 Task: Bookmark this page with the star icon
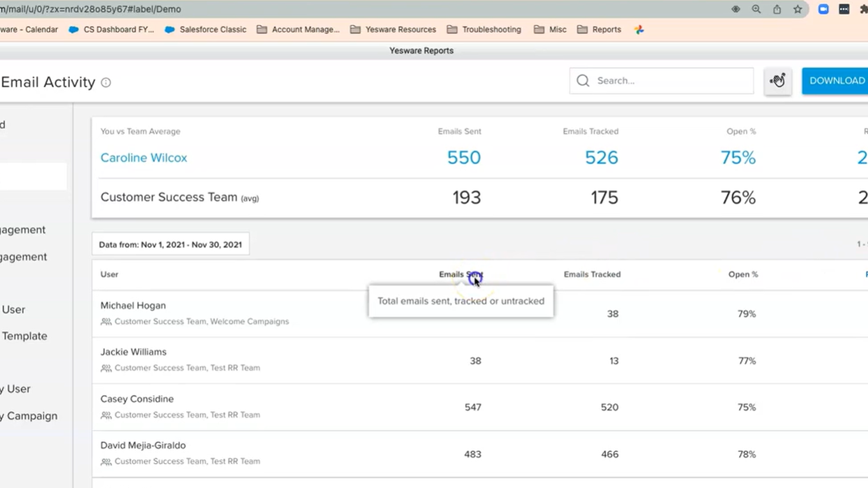click(798, 9)
